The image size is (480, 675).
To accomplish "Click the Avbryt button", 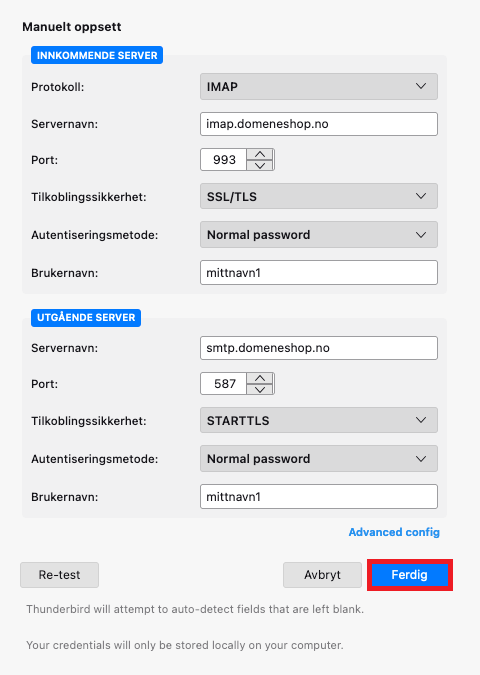I will tap(322, 575).
